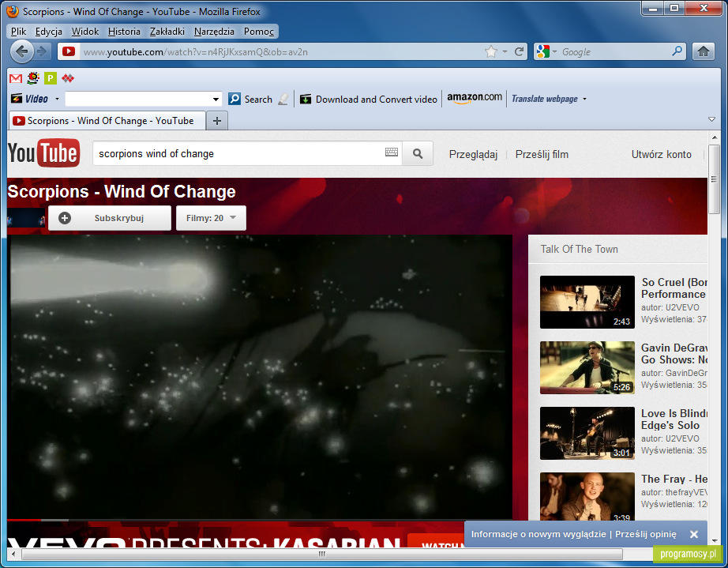Click the Google search engine icon
728x568 pixels.
coord(542,51)
